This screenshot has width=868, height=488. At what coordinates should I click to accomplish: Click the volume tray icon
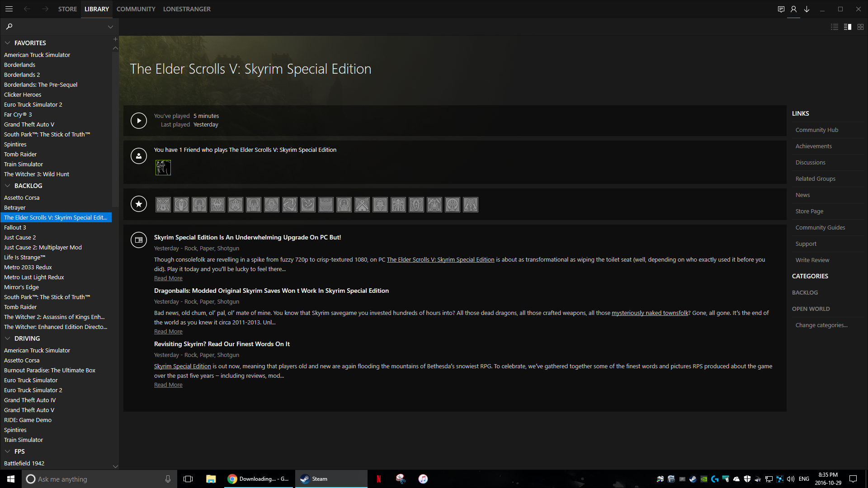point(791,479)
